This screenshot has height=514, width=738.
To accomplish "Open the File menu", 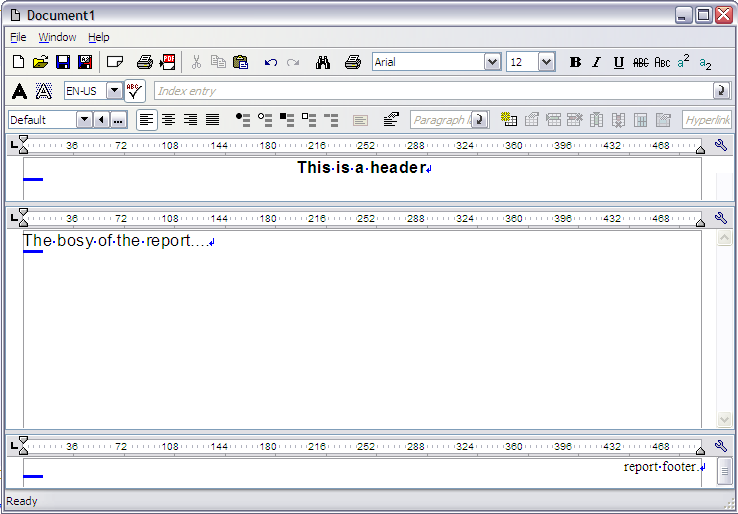I will [x=18, y=37].
